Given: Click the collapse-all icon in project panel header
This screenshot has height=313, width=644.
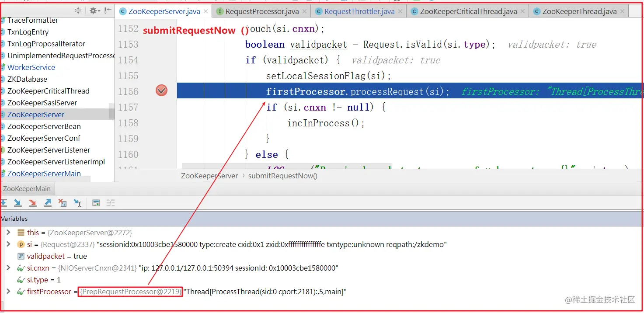Looking at the screenshot, I should 78,11.
